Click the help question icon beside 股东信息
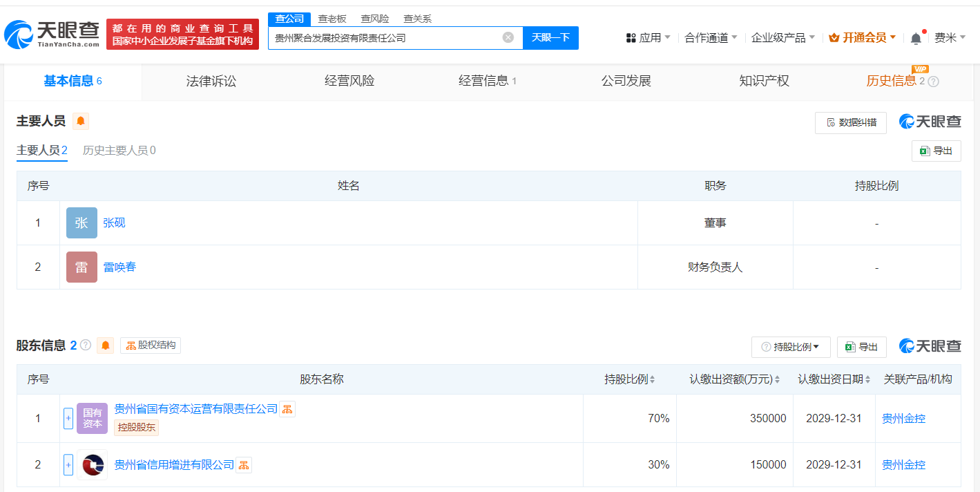This screenshot has height=492, width=980. (x=86, y=346)
